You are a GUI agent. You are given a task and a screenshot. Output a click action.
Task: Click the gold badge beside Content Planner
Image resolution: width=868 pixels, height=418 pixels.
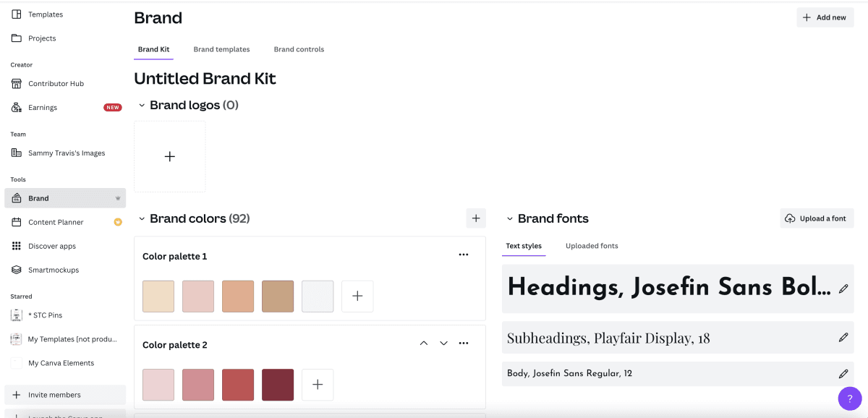coord(118,222)
